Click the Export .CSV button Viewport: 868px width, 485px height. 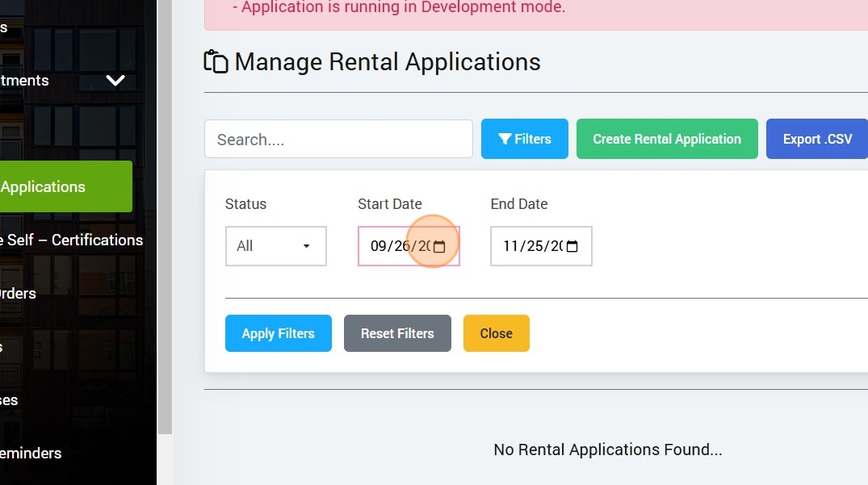pyautogui.click(x=816, y=139)
